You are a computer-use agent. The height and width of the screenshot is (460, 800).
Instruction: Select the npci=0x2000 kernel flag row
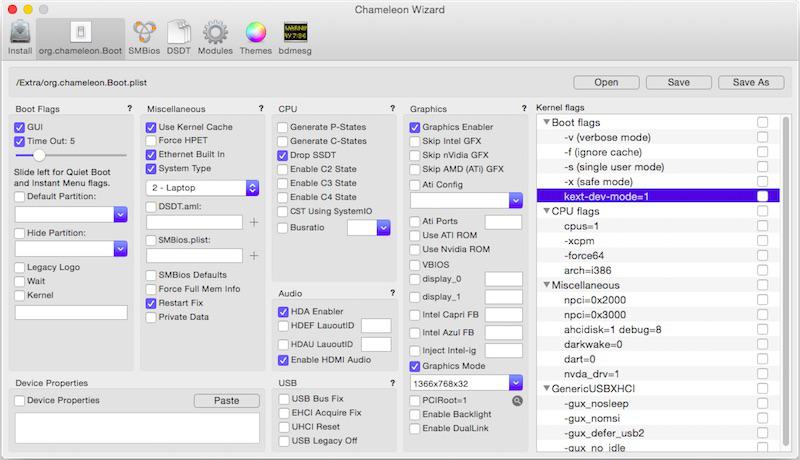pyautogui.click(x=658, y=300)
